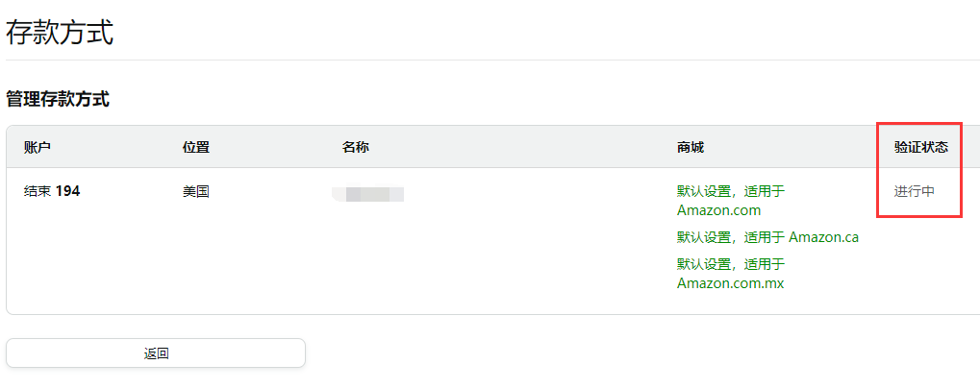Click the Amazon.com.mx domain text
The image size is (980, 389).
731,283
